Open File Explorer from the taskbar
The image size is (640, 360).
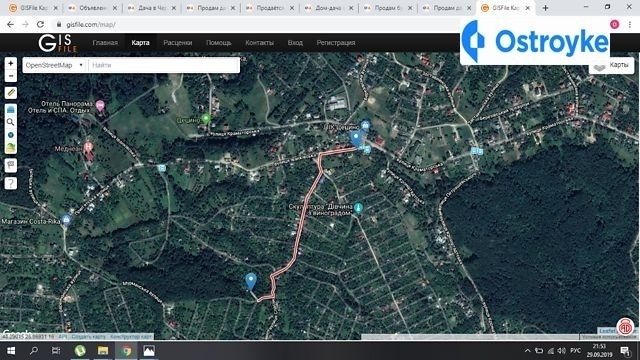coord(103,351)
